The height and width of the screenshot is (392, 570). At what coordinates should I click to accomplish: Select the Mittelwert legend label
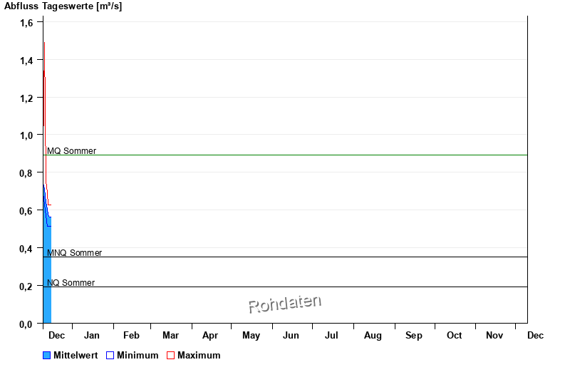pos(76,356)
